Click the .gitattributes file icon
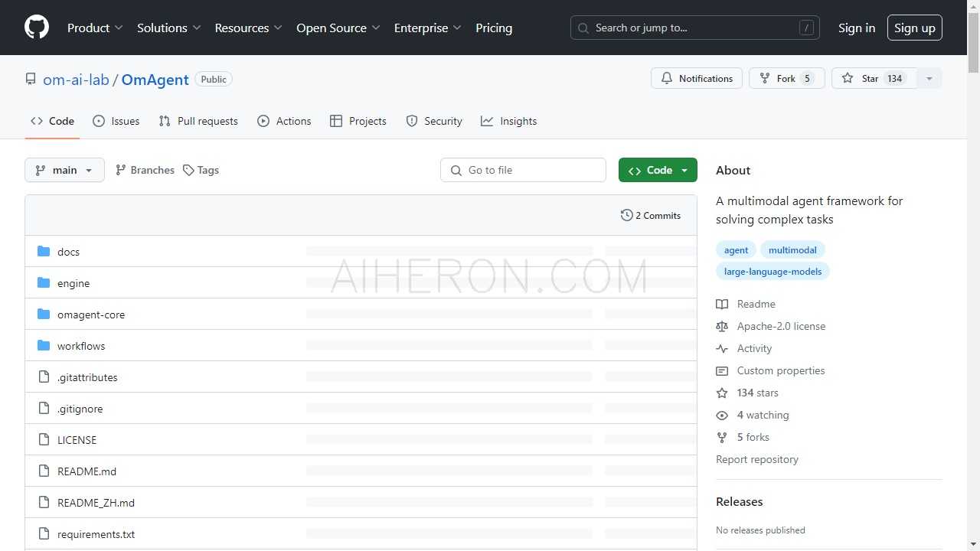 point(44,377)
